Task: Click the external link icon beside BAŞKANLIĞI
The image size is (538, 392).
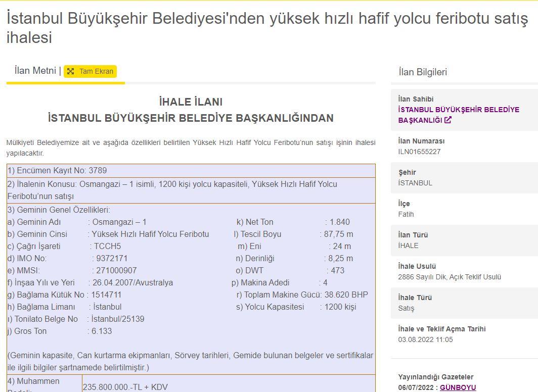Action: 448,120
